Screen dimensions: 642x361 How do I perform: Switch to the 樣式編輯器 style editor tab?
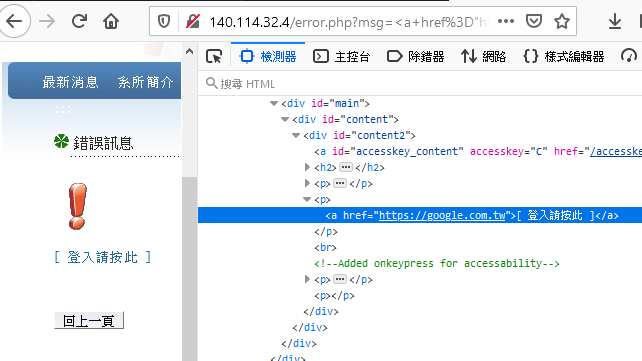coord(564,56)
